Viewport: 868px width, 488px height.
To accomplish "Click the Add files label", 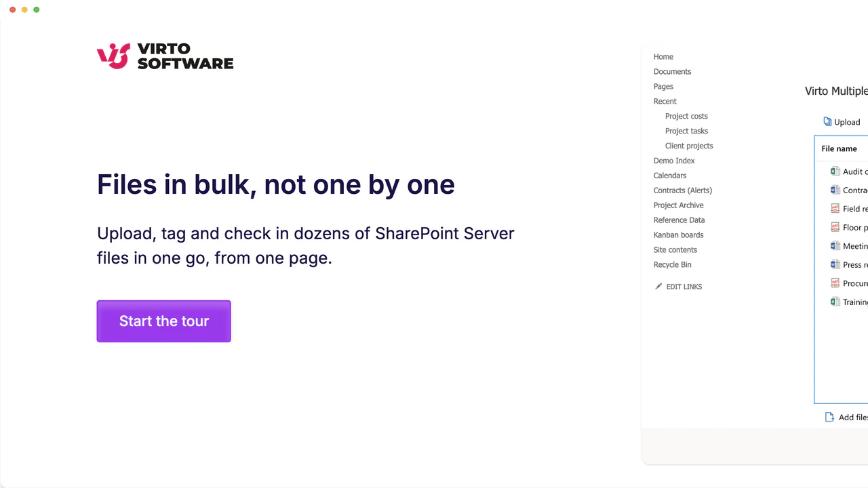I will click(x=853, y=418).
